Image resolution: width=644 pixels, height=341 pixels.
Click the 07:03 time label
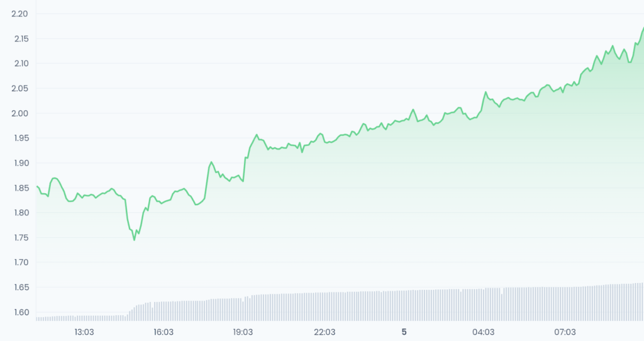(565, 332)
